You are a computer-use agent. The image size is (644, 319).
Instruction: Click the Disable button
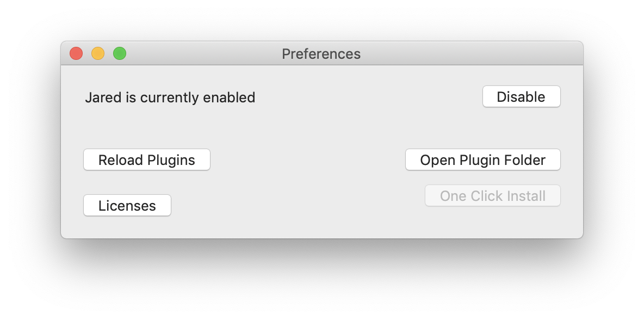click(x=521, y=97)
